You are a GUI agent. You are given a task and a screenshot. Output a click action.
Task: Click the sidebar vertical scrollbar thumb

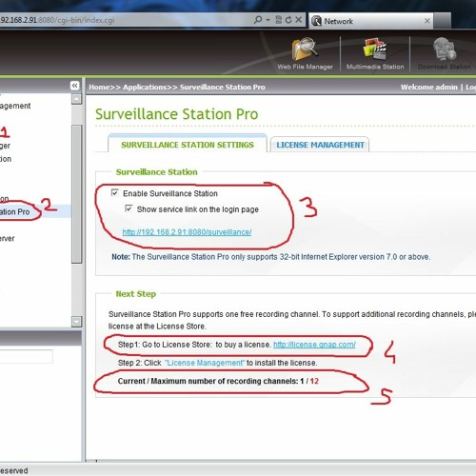tap(76, 194)
